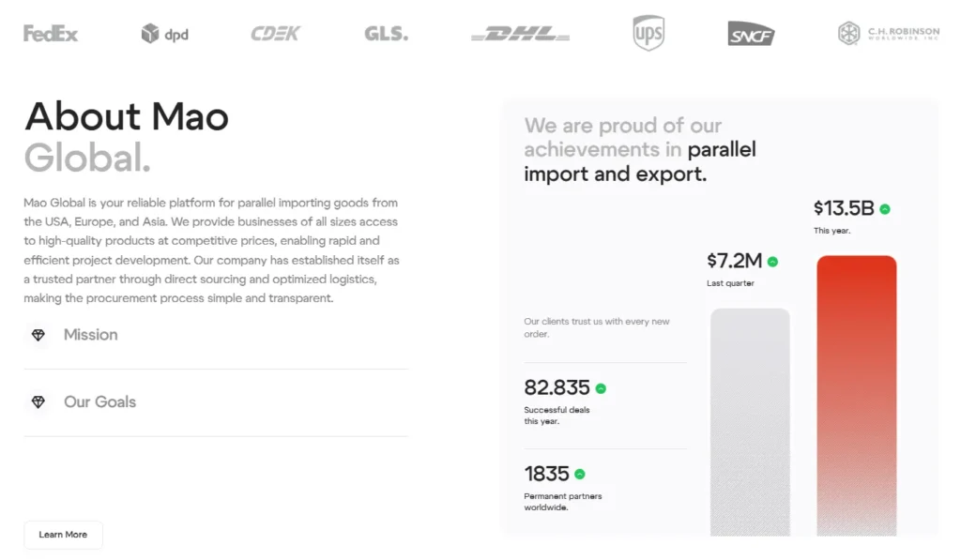Expand the Our Goals section
961x560 pixels.
(99, 402)
